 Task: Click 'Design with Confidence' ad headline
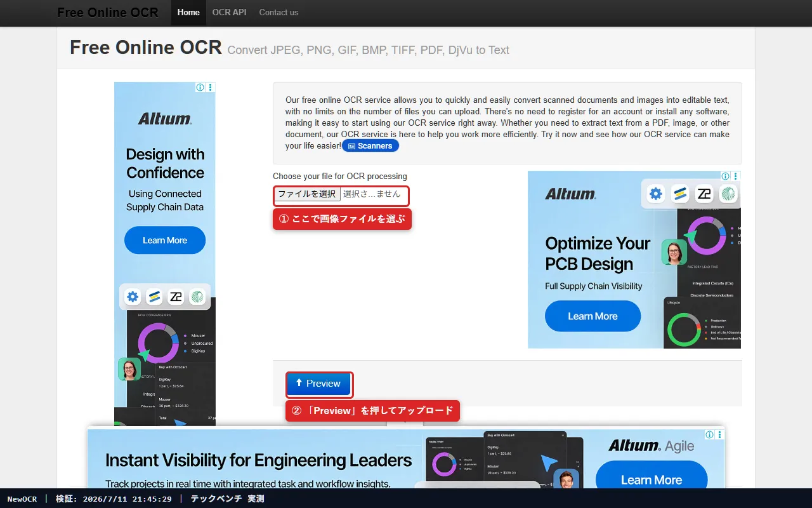coord(165,164)
